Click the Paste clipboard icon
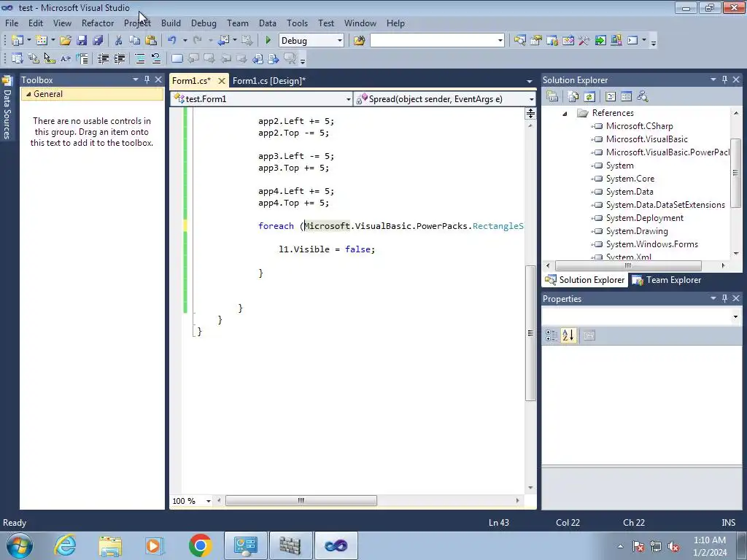Viewport: 747px width, 560px height. tap(151, 41)
